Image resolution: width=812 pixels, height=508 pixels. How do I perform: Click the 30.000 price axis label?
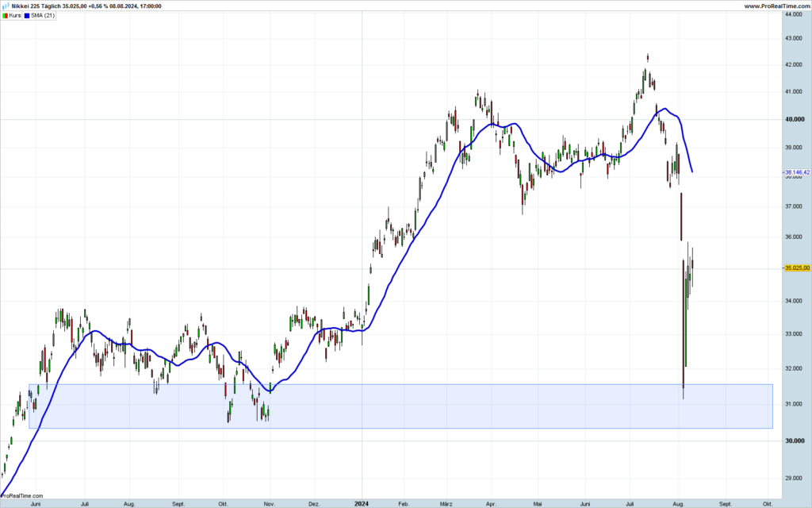pyautogui.click(x=795, y=441)
